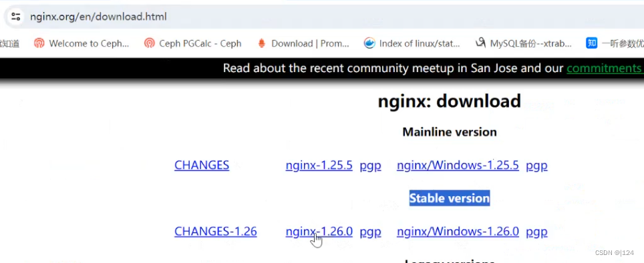Click the Welcome to Ceph bookmark favicon
This screenshot has height=263, width=644.
point(39,43)
